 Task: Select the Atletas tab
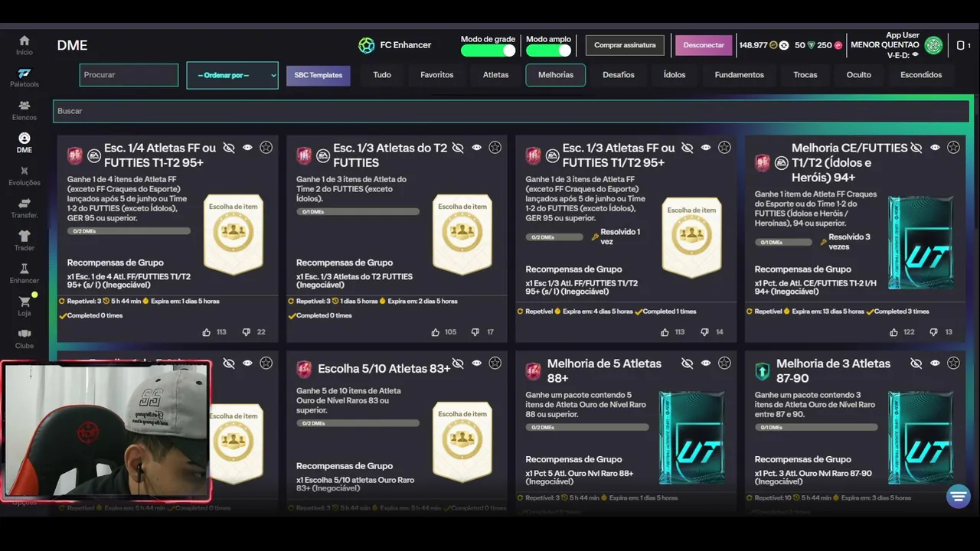(x=496, y=75)
